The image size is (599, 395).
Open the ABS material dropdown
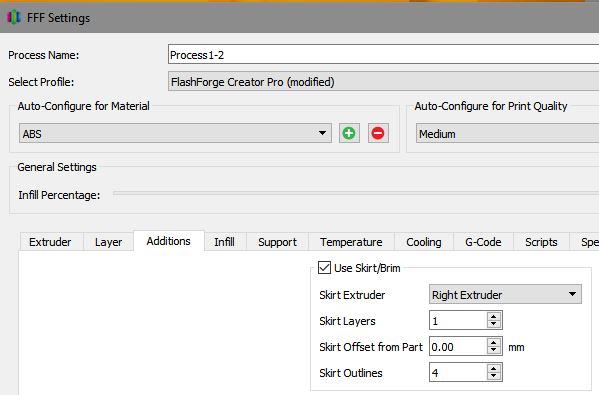(175, 133)
